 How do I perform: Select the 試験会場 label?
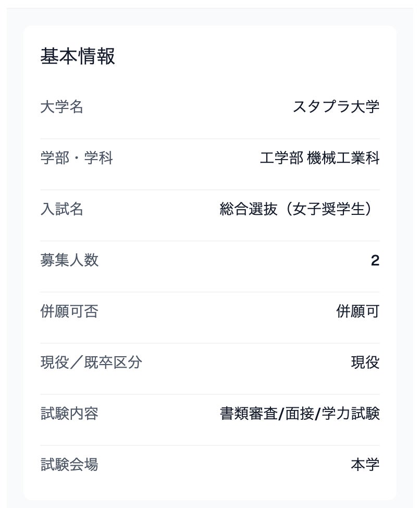pyautogui.click(x=69, y=465)
